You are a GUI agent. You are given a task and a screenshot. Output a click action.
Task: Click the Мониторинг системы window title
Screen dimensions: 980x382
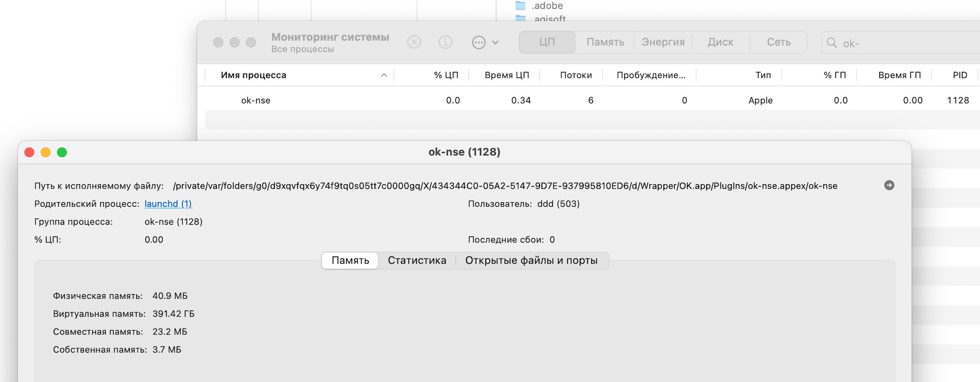tap(330, 37)
